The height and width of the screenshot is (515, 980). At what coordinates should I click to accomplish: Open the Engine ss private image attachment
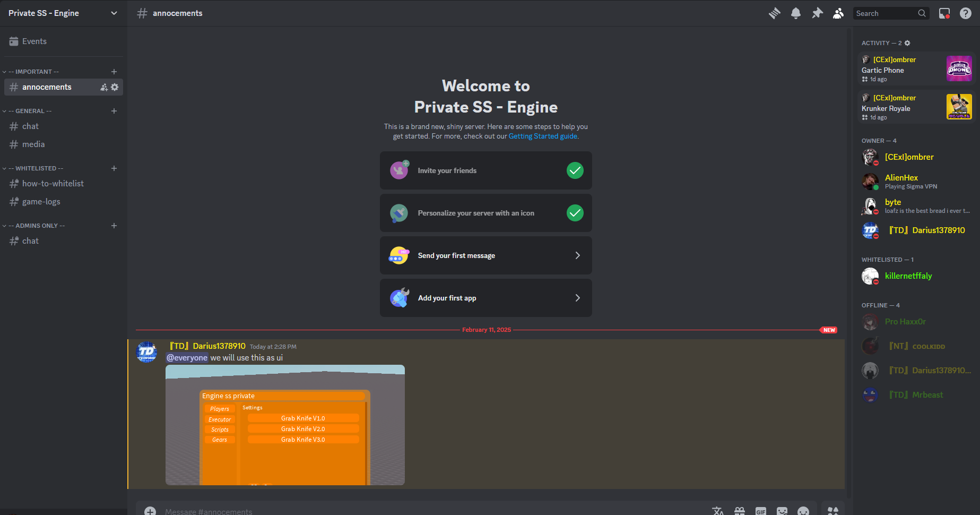[285, 425]
